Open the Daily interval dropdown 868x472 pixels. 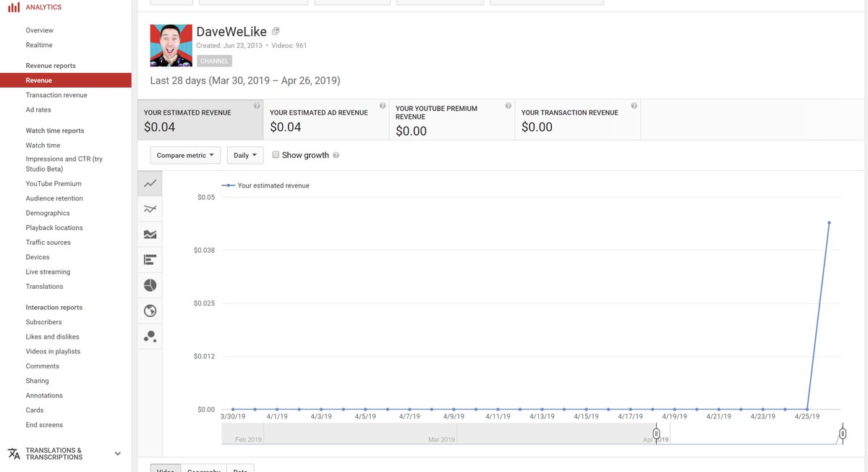point(245,155)
